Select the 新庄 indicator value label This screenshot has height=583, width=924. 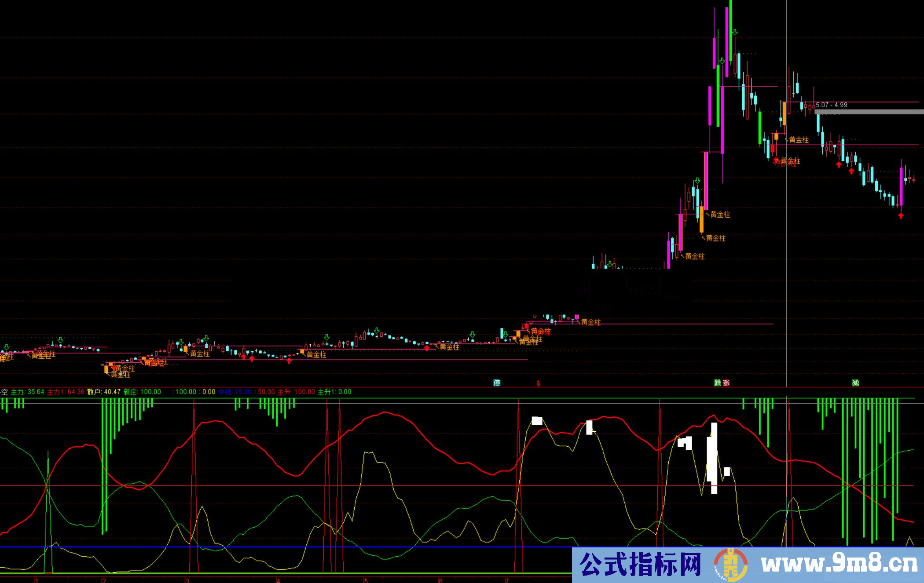(x=142, y=392)
